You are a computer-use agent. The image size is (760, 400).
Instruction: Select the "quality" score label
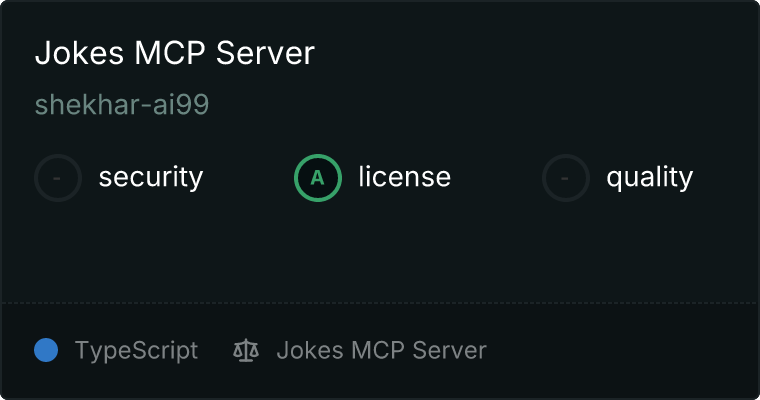(649, 178)
